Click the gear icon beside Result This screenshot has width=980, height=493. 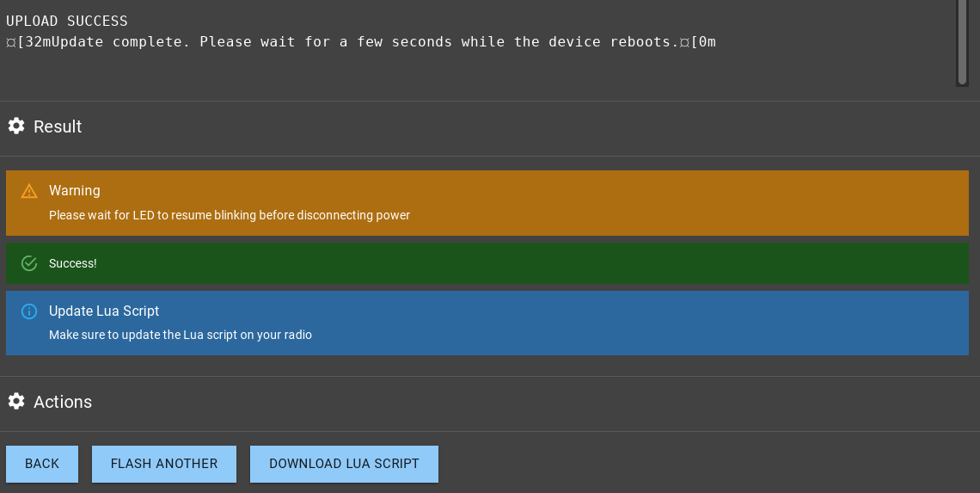click(16, 126)
